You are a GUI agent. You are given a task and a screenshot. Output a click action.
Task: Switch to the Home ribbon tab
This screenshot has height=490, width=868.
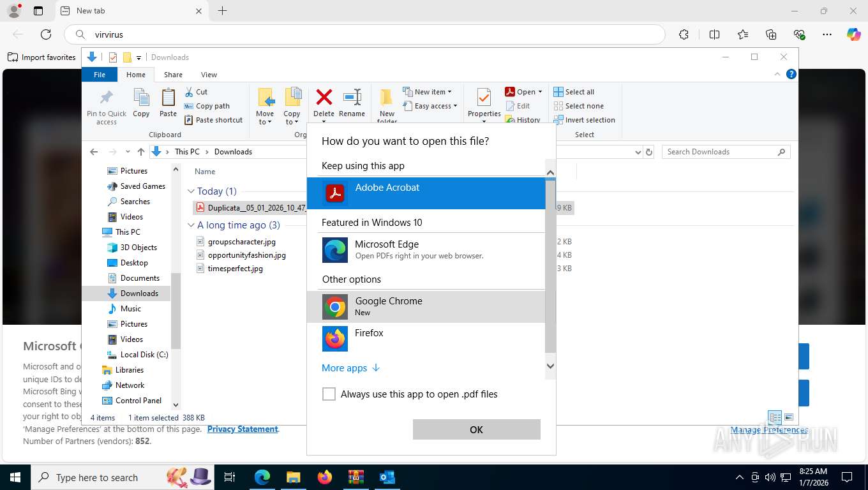pos(136,75)
